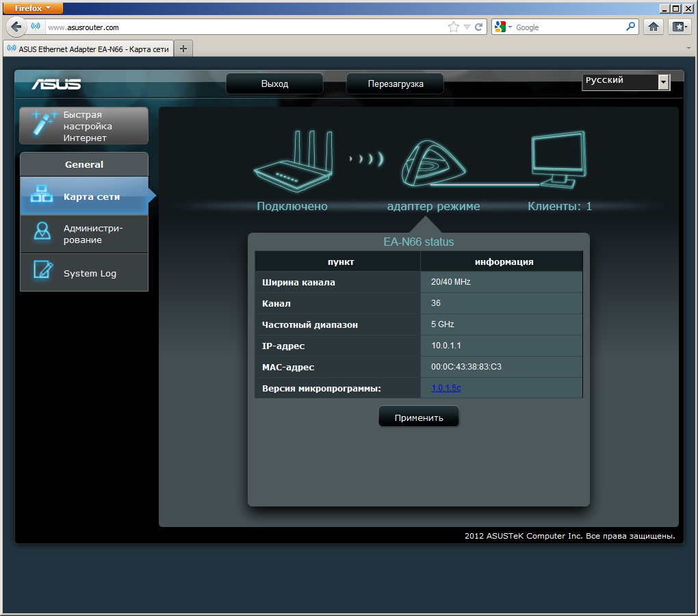
Task: Click the network map icon in the sidebar
Action: (41, 194)
